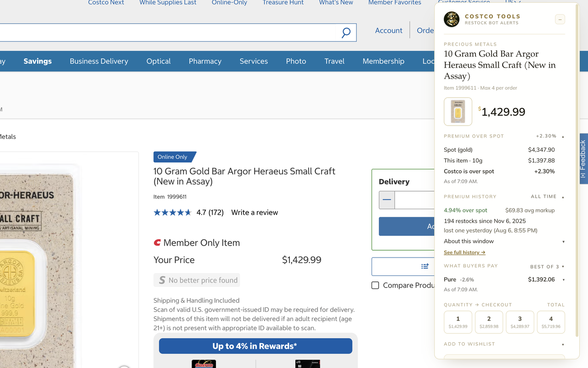
Task: Open the What's New top link
Action: pos(336,3)
